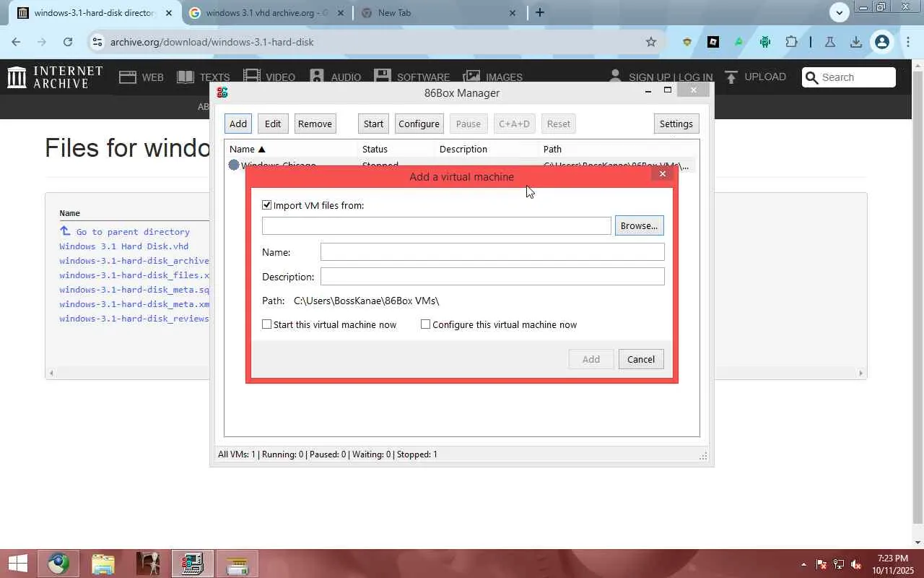The height and width of the screenshot is (578, 924).
Task: Switch to the windows 3.1 vhd Google tab
Action: pyautogui.click(x=266, y=13)
